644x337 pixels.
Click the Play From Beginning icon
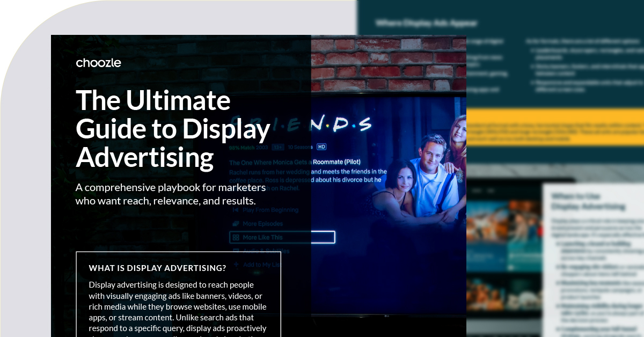(x=235, y=210)
